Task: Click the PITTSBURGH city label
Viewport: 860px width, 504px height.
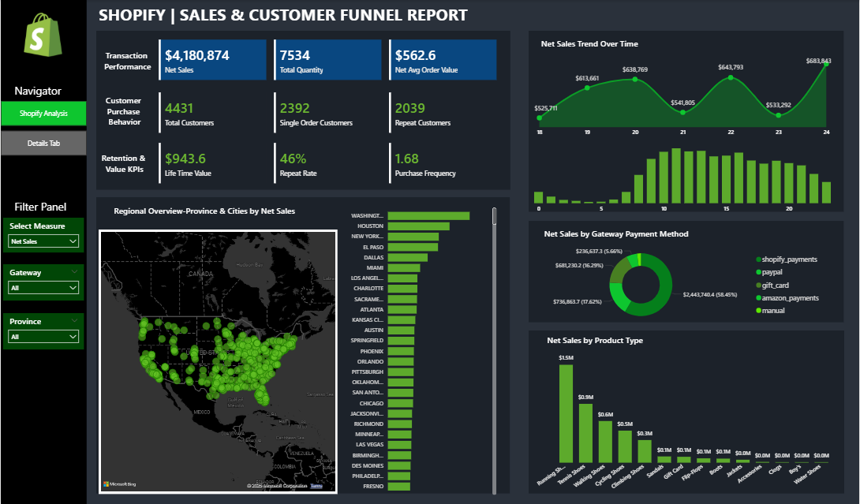Action: 368,371
